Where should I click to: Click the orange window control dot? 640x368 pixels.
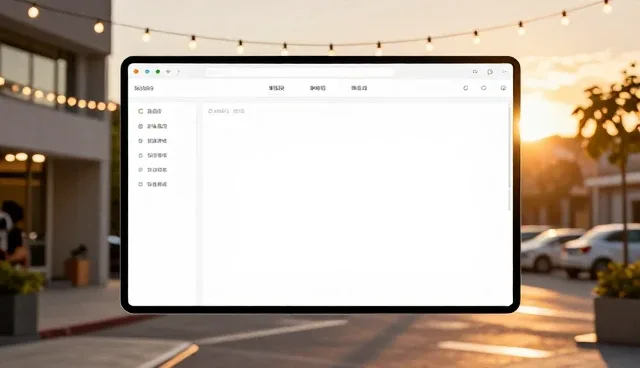136,72
